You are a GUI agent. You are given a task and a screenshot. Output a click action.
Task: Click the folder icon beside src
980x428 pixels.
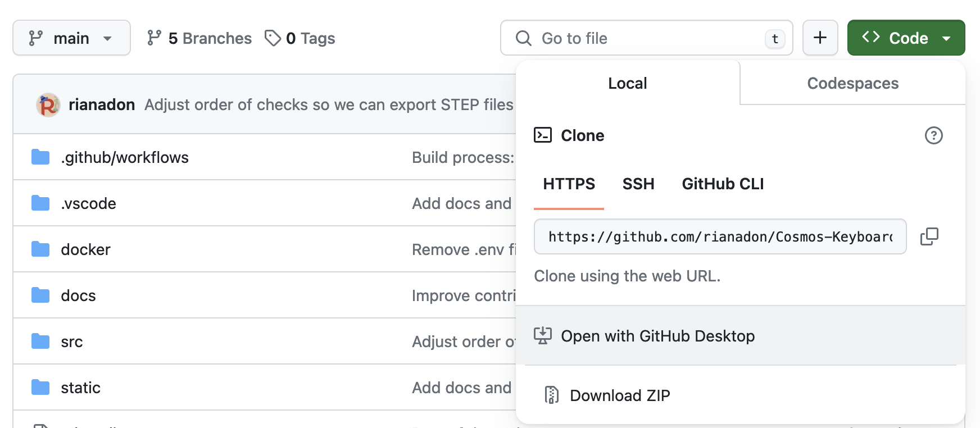(40, 342)
